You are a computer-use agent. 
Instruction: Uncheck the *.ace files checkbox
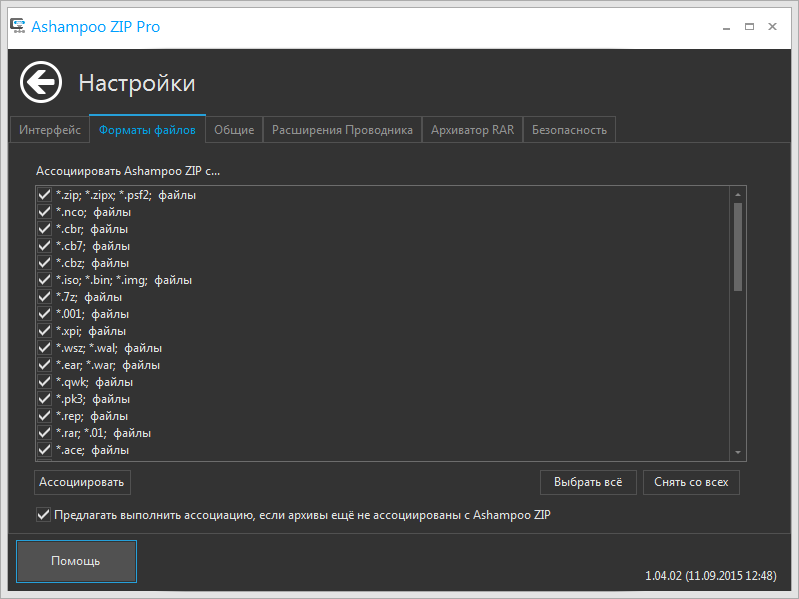(x=44, y=450)
